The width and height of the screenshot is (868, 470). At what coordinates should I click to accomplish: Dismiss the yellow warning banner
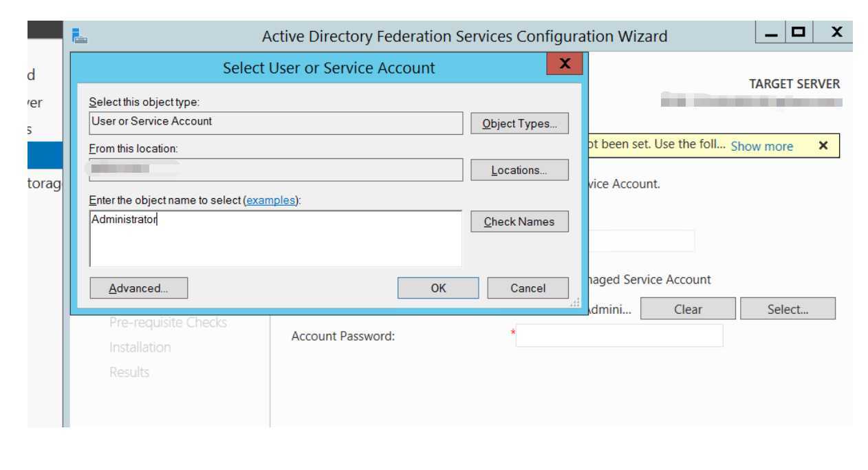coord(823,146)
